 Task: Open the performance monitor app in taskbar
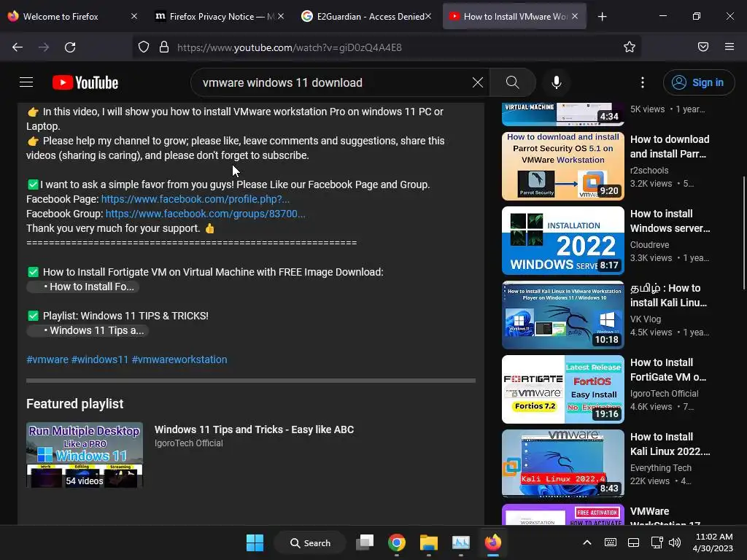click(461, 542)
